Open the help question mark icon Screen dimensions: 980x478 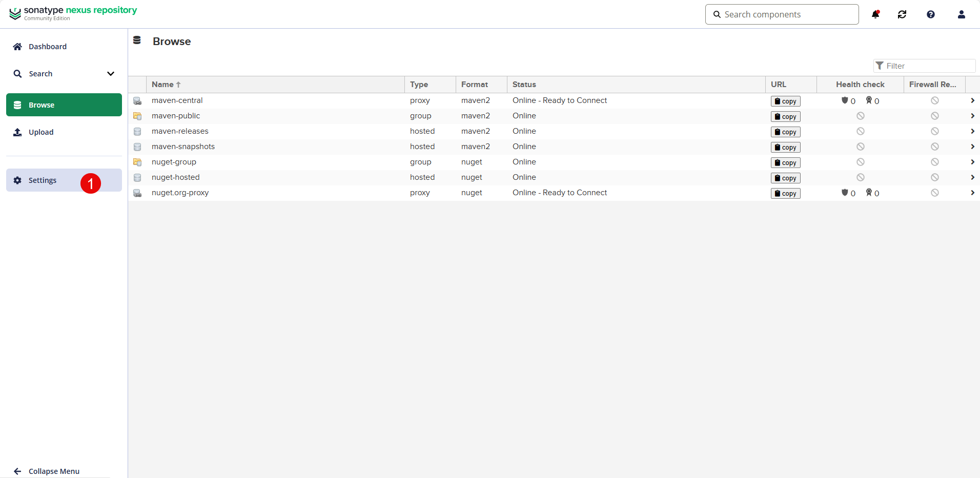pyautogui.click(x=931, y=14)
